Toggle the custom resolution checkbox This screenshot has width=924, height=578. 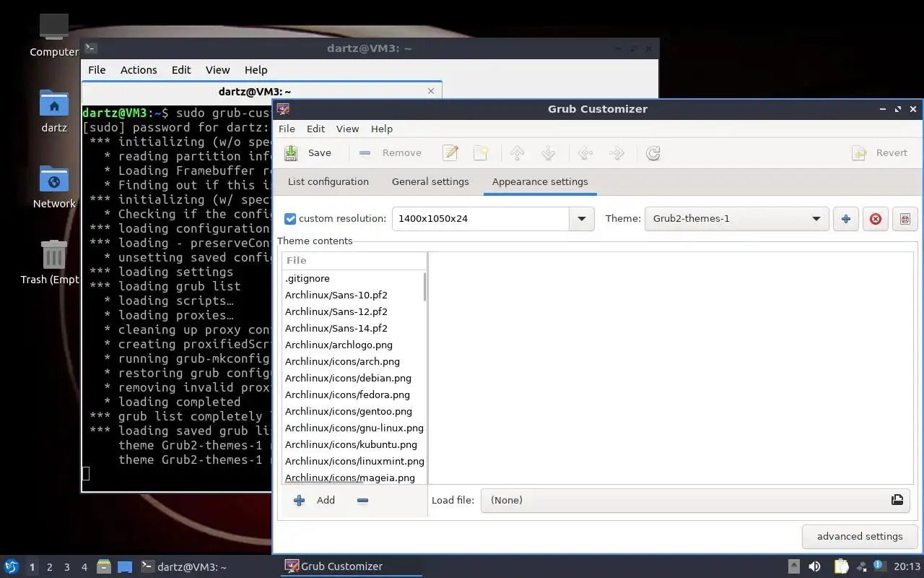[x=290, y=218]
